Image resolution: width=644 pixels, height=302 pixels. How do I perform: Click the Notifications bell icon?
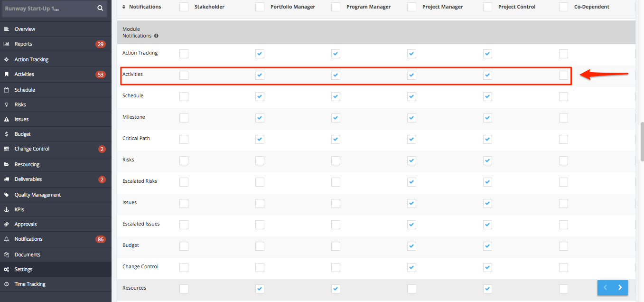(7, 239)
